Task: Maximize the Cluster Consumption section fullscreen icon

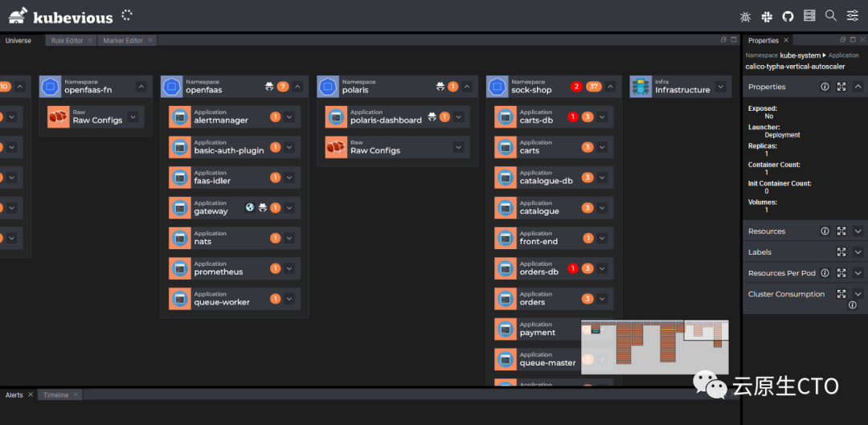Action: pos(841,294)
